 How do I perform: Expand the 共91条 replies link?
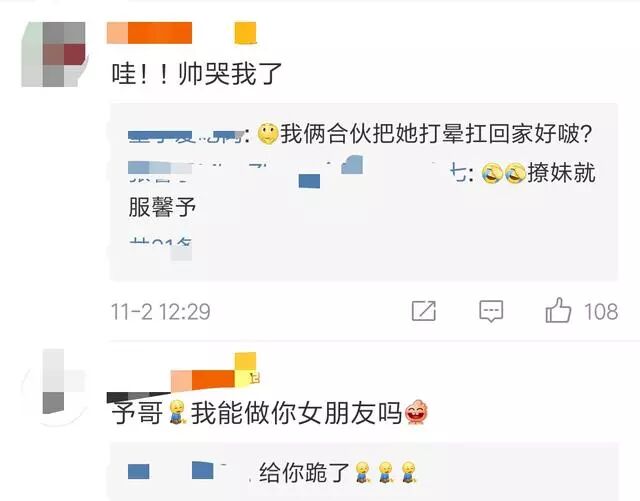click(x=160, y=247)
